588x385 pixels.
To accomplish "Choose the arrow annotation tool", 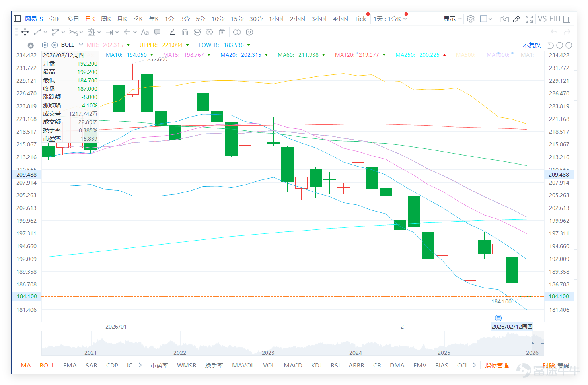I will point(127,32).
